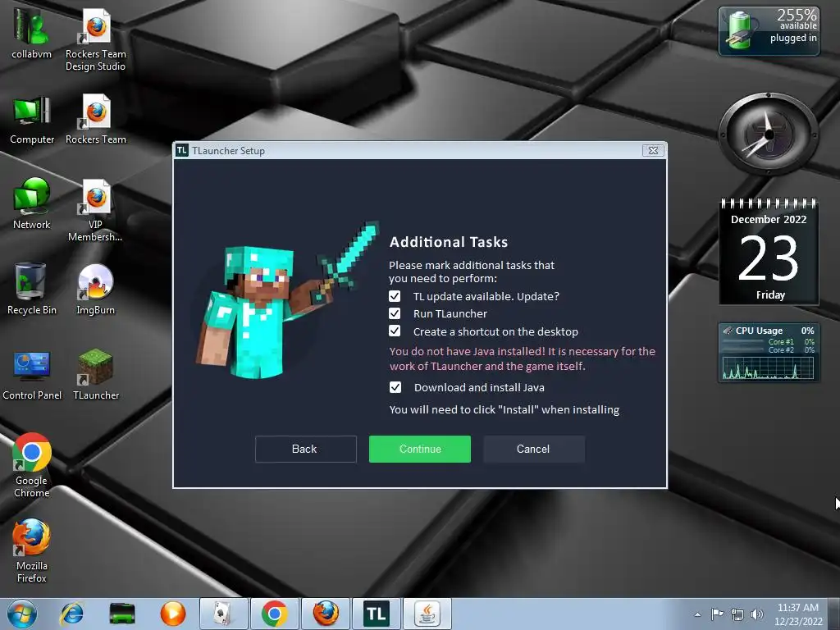Select Mozilla Firefox desktop shortcut
The width and height of the screenshot is (840, 630).
(x=32, y=550)
